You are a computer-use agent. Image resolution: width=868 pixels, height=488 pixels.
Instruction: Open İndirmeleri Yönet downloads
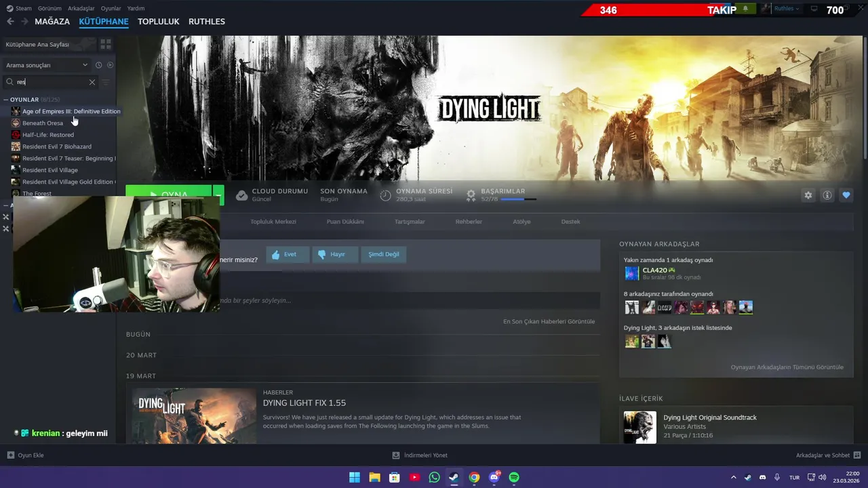420,455
